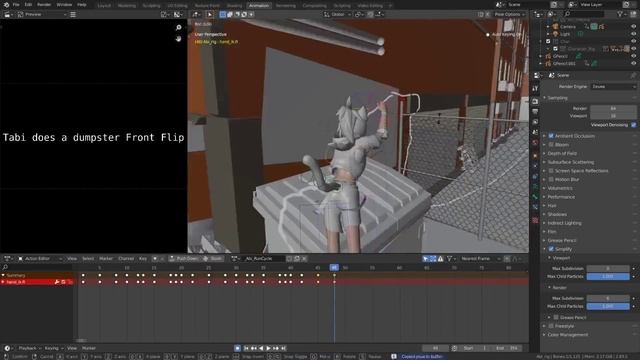
Task: Open the Nearest Frame snapping dropdown
Action: (480, 258)
